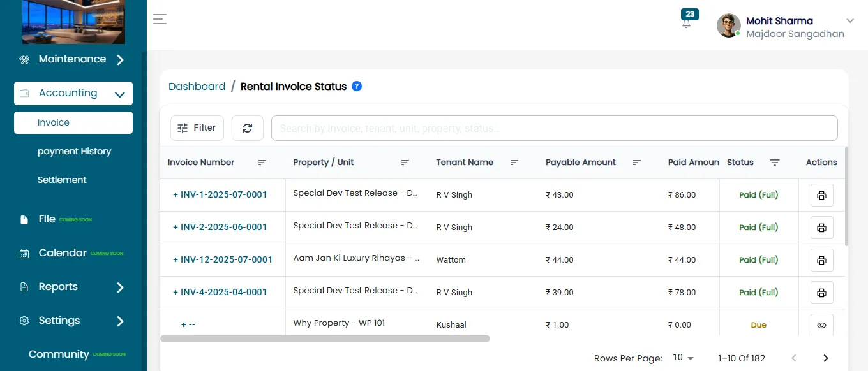Open invoice link INV-12-2025-07-0001
868x371 pixels.
click(x=227, y=259)
